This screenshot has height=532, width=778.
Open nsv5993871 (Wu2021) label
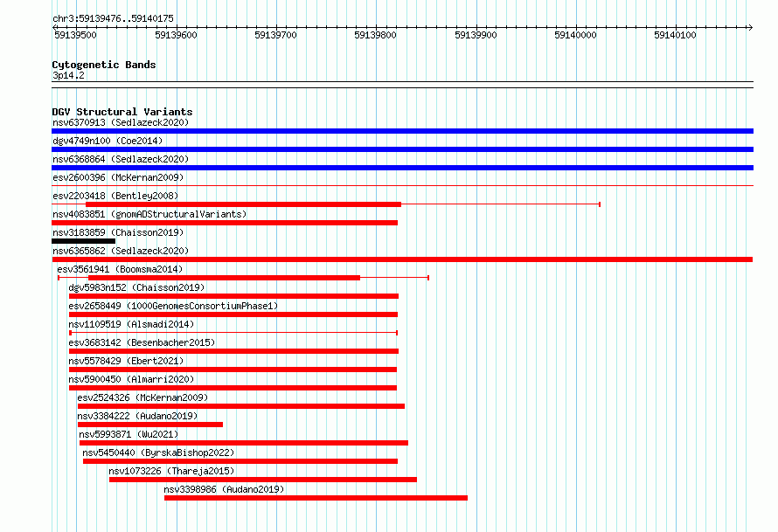(x=129, y=434)
